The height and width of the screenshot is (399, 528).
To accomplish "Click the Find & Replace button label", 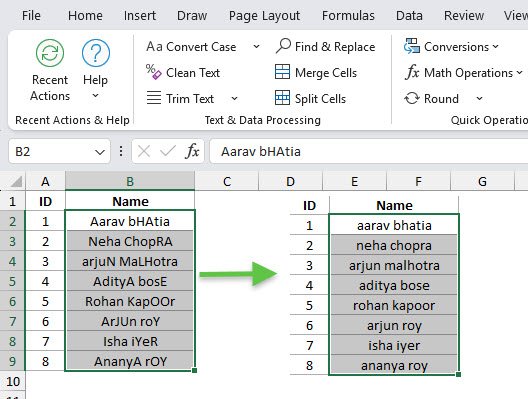I will [335, 46].
